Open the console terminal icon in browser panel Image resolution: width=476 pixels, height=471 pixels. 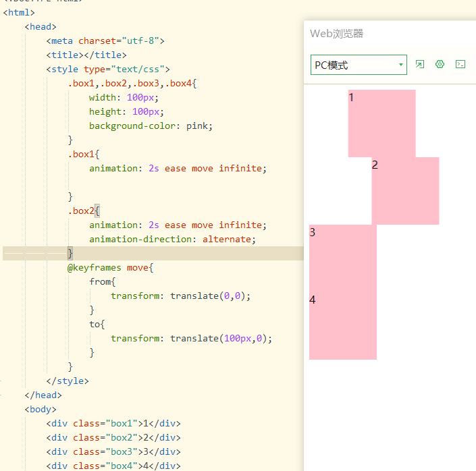click(x=460, y=64)
